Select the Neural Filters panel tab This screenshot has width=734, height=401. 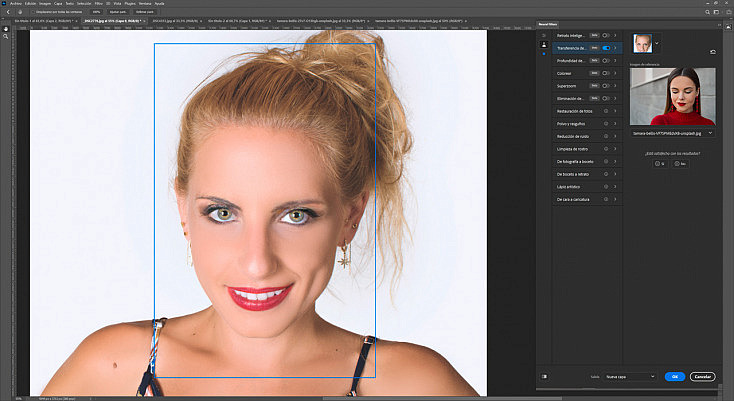[548, 24]
